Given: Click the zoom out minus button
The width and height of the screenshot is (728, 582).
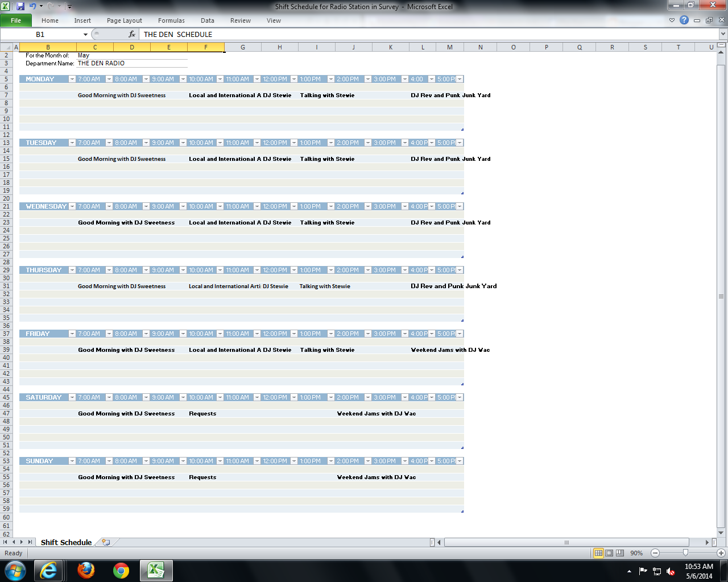Looking at the screenshot, I should pos(655,553).
